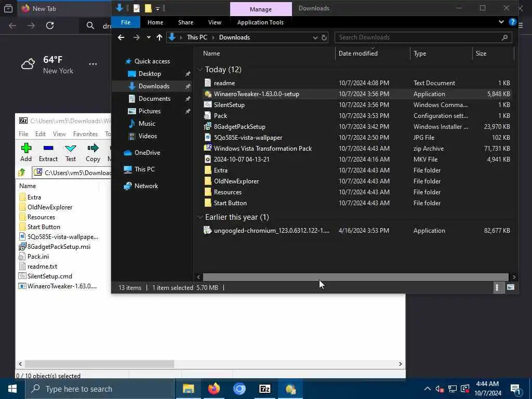Image resolution: width=532 pixels, height=399 pixels.
Task: Click the Copy button in 7-Zip
Action: (92, 152)
